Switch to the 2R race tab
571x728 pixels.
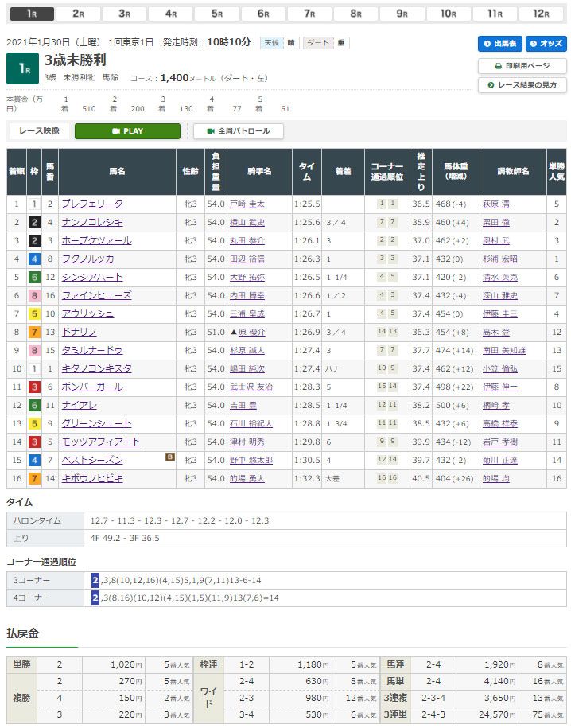[x=77, y=14]
